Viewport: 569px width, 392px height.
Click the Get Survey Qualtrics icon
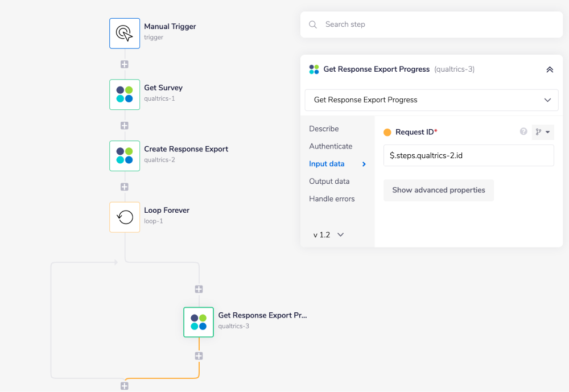click(x=124, y=94)
